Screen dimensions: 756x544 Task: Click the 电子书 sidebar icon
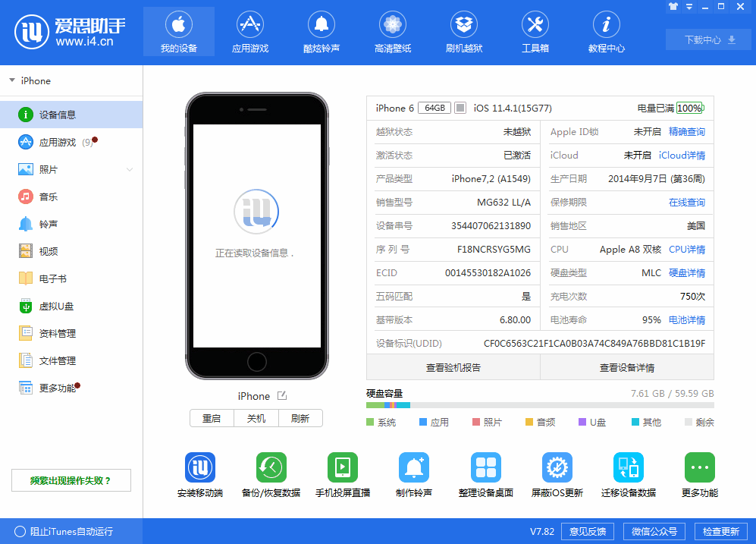[26, 278]
